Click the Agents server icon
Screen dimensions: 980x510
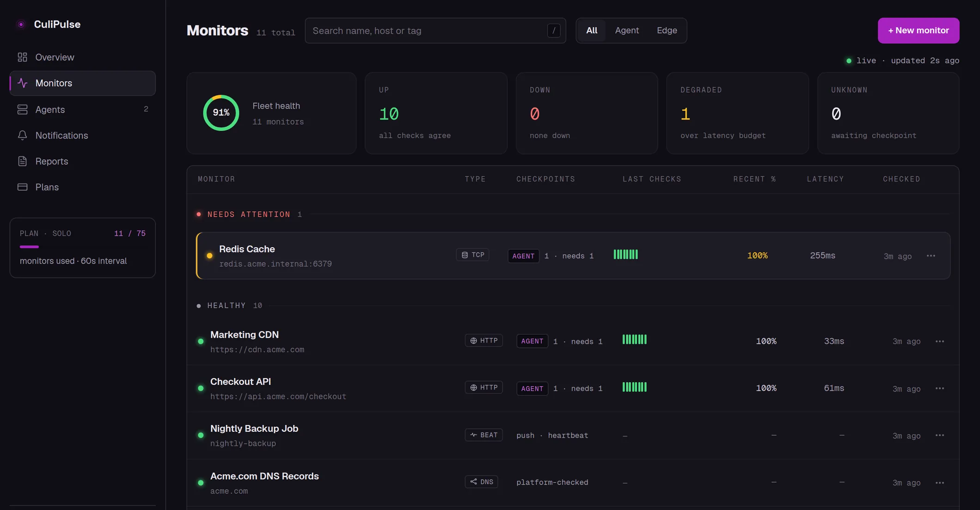tap(22, 109)
